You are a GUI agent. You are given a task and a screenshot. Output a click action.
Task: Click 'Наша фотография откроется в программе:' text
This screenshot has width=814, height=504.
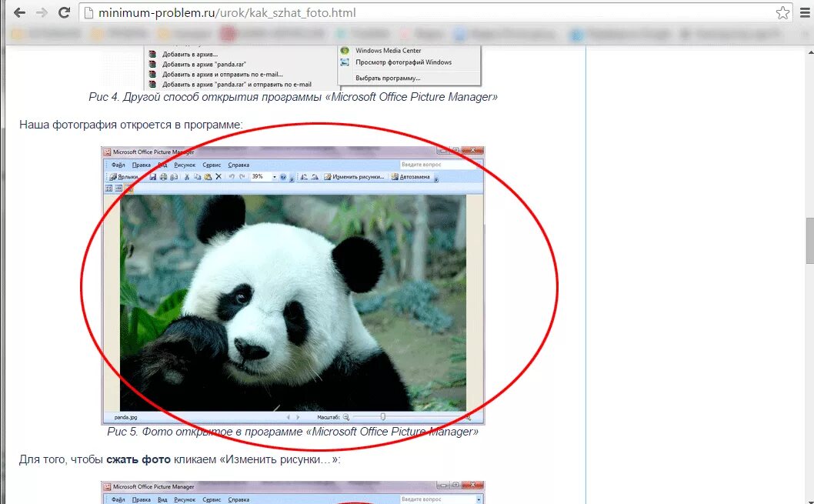pyautogui.click(x=131, y=125)
